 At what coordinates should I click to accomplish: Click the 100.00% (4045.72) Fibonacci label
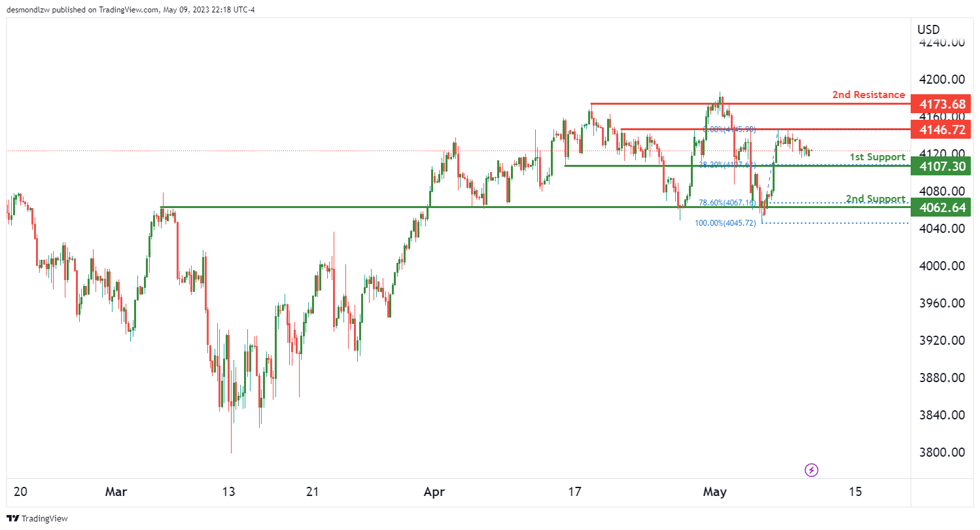coord(725,223)
